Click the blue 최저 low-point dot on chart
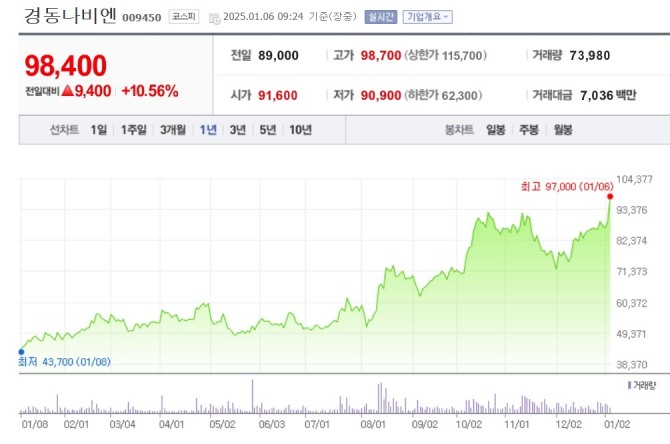This screenshot has width=670, height=444. [21, 351]
